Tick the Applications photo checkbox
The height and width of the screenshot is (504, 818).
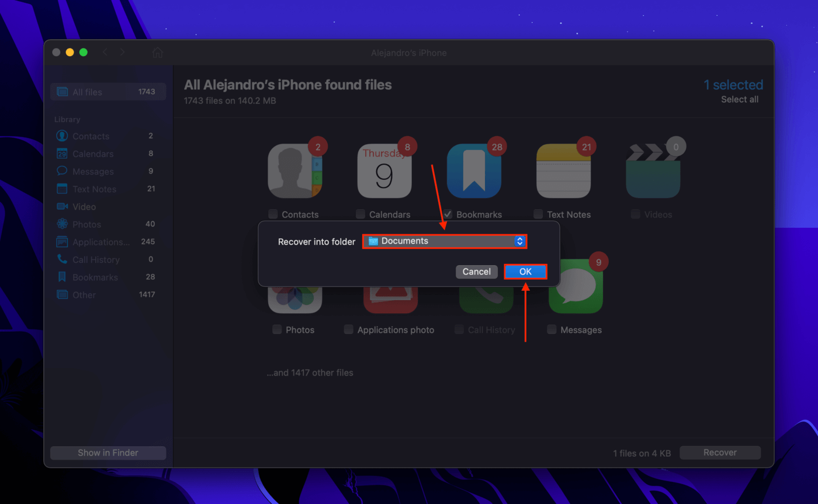(x=348, y=329)
